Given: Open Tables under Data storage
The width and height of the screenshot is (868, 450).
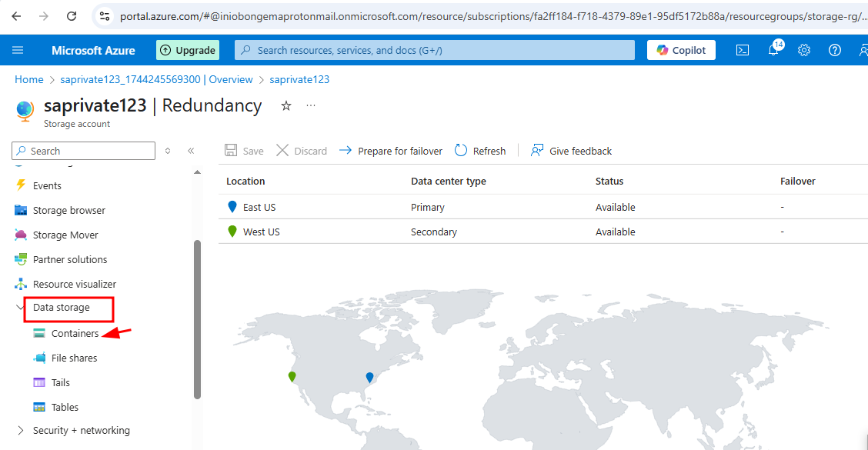Looking at the screenshot, I should (65, 408).
